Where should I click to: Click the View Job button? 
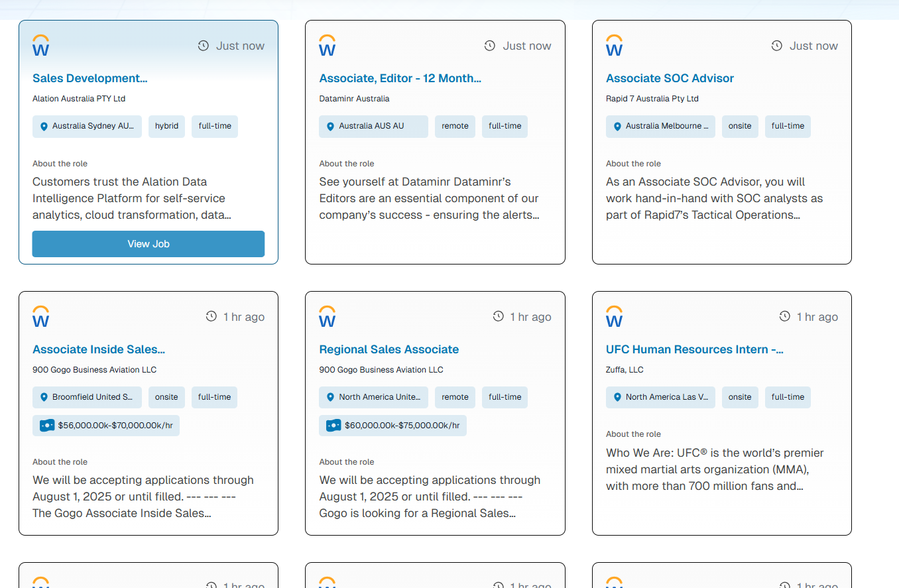[x=149, y=244]
